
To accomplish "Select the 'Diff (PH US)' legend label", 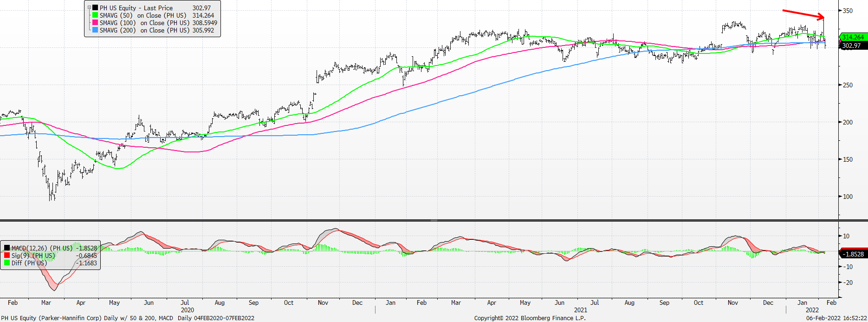I will point(29,263).
